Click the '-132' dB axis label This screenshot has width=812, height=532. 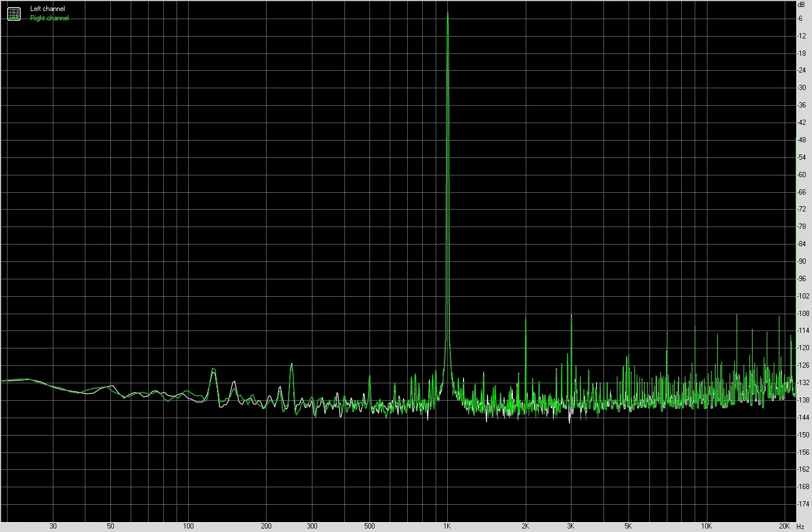804,383
